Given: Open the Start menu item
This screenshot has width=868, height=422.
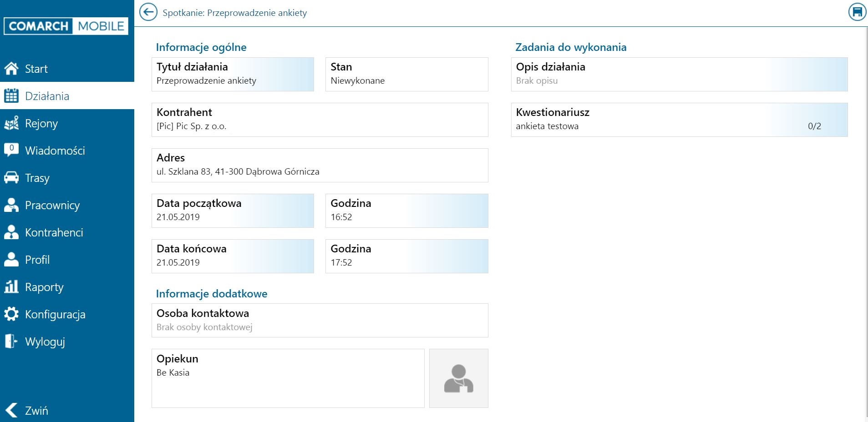Looking at the screenshot, I should 67,69.
